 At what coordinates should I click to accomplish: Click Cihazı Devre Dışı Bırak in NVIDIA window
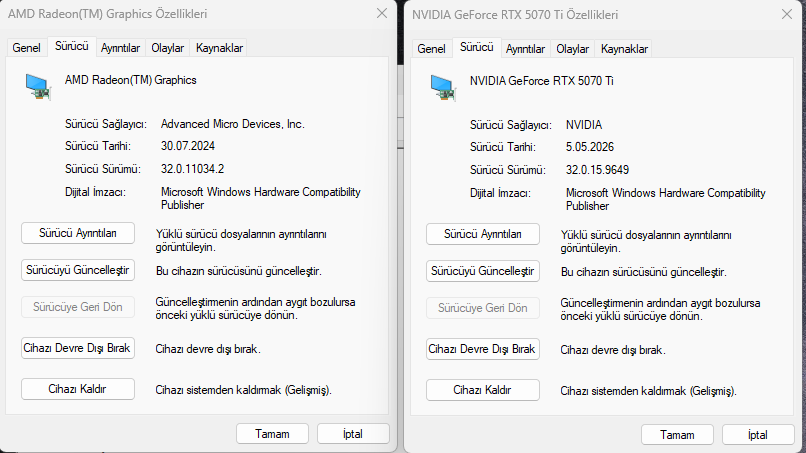click(x=483, y=349)
